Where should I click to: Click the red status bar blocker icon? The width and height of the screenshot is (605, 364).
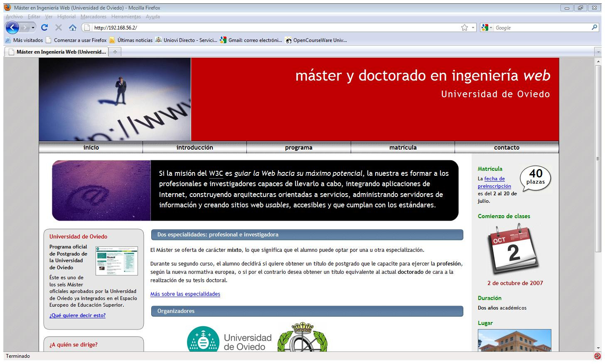pyautogui.click(x=598, y=356)
